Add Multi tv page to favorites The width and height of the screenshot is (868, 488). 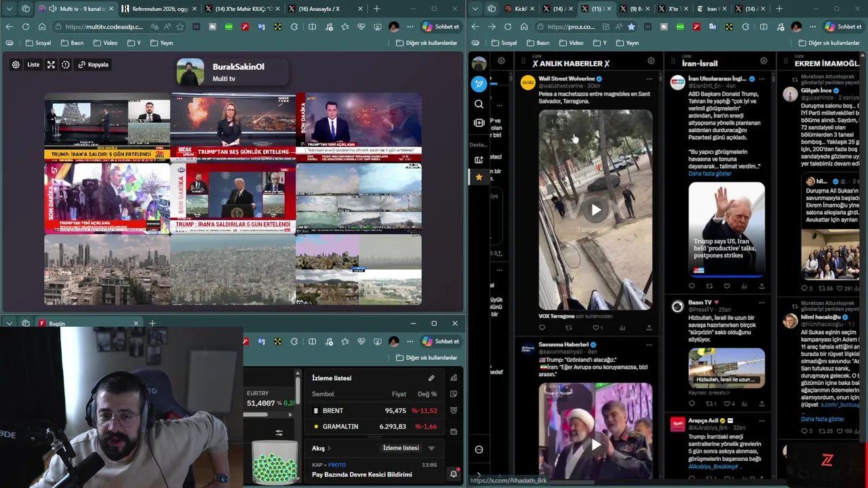coord(180,26)
